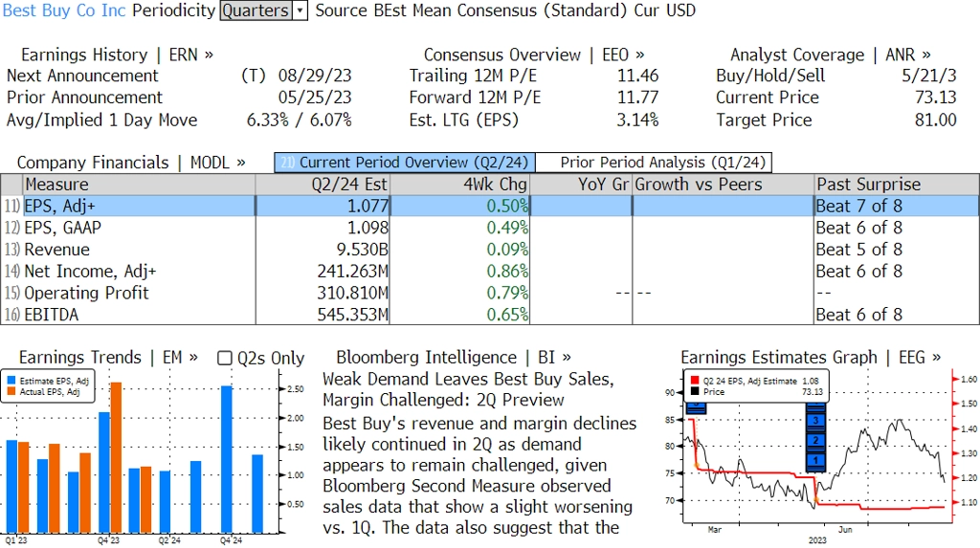
Task: Click the Past Surprise column header
Action: [897, 185]
